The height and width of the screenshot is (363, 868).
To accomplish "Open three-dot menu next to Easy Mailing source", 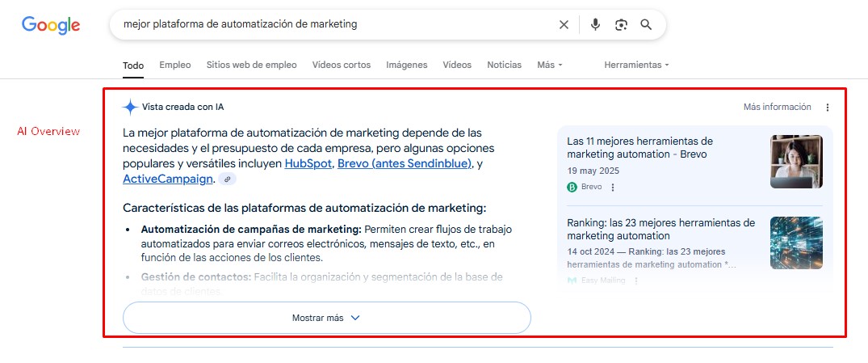I will pos(636,281).
